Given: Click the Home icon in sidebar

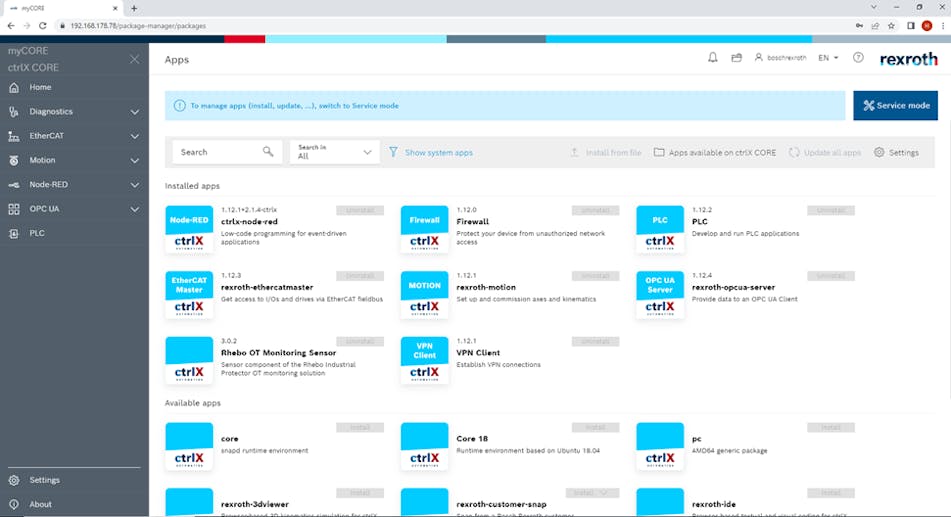Looking at the screenshot, I should (x=14, y=87).
